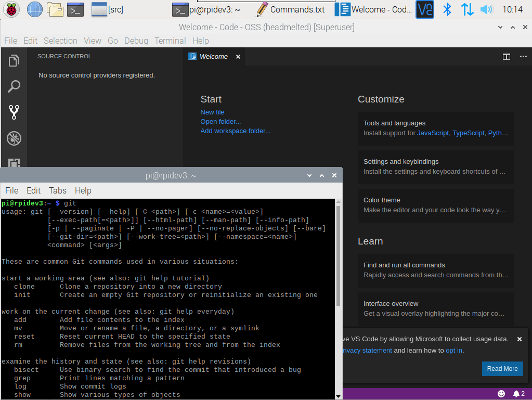Open the Terminal menu in Code
532x400 pixels.
(170, 41)
